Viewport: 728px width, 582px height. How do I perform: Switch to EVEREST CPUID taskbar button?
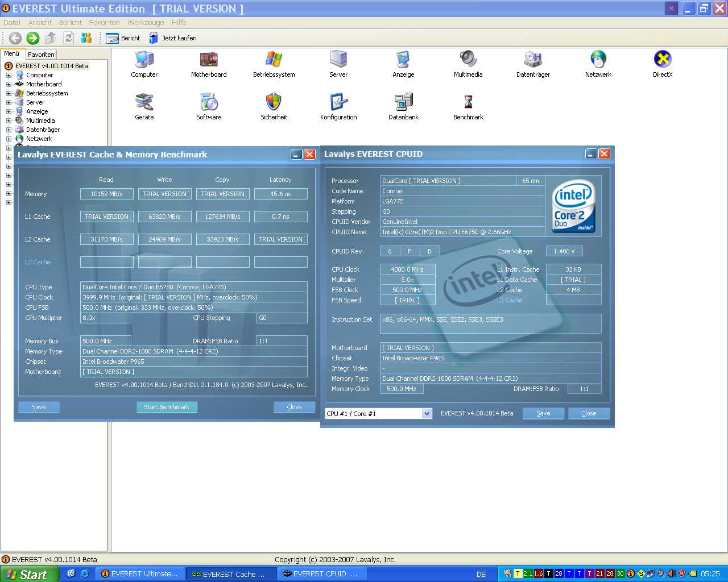tap(322, 574)
